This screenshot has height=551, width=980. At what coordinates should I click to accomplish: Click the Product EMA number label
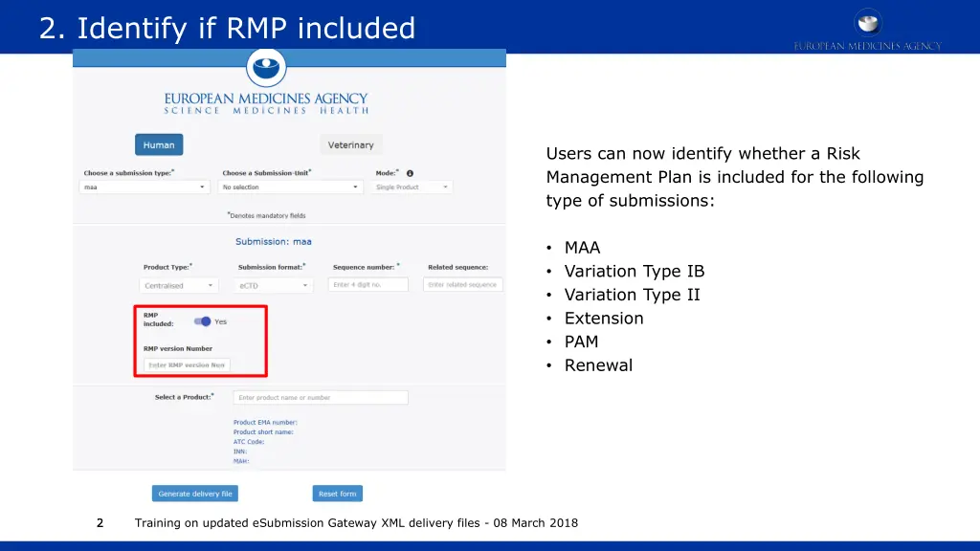coord(265,422)
